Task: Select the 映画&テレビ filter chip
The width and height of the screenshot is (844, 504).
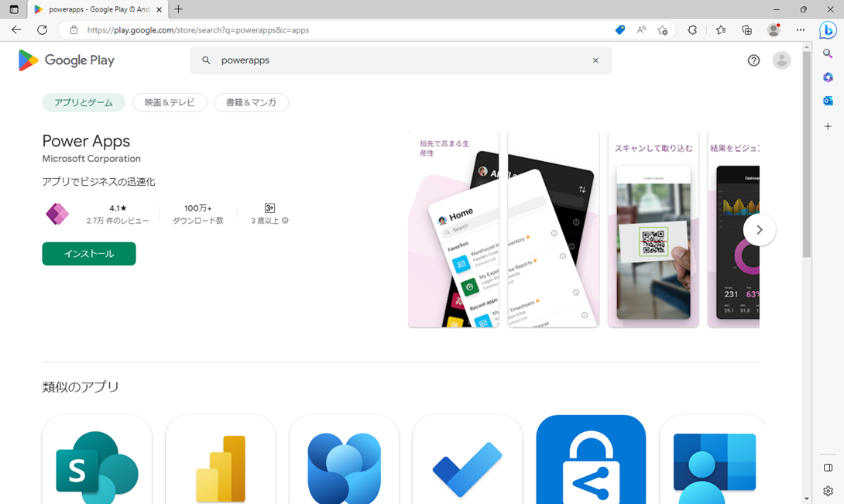Action: point(170,102)
